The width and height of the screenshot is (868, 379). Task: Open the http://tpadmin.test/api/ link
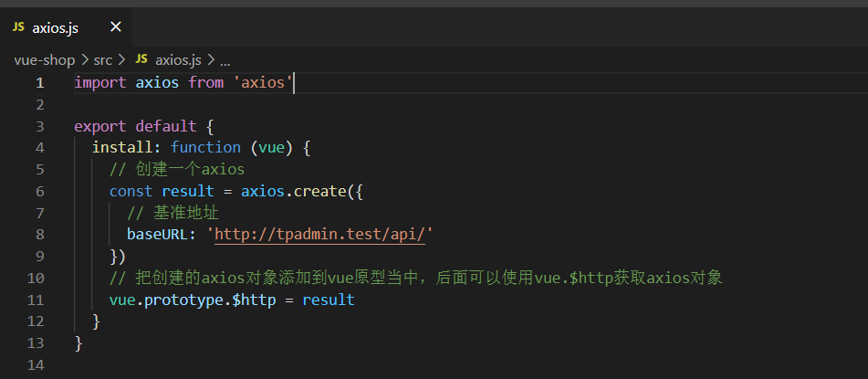click(x=320, y=235)
